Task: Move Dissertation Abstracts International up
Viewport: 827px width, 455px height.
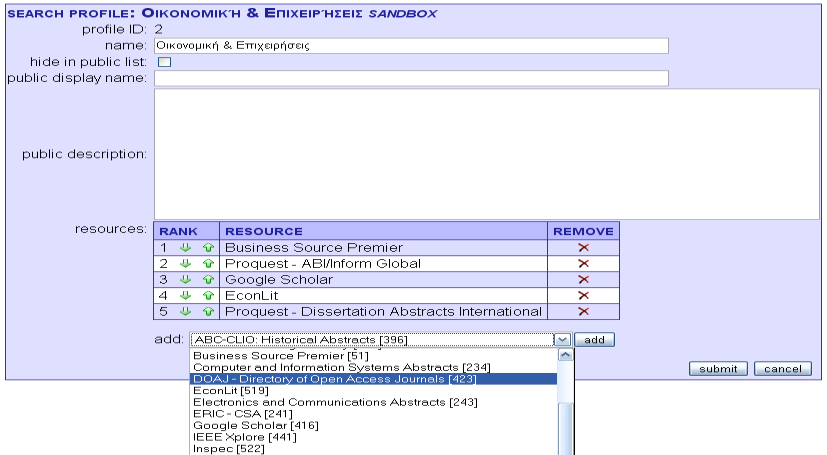Action: (x=208, y=311)
